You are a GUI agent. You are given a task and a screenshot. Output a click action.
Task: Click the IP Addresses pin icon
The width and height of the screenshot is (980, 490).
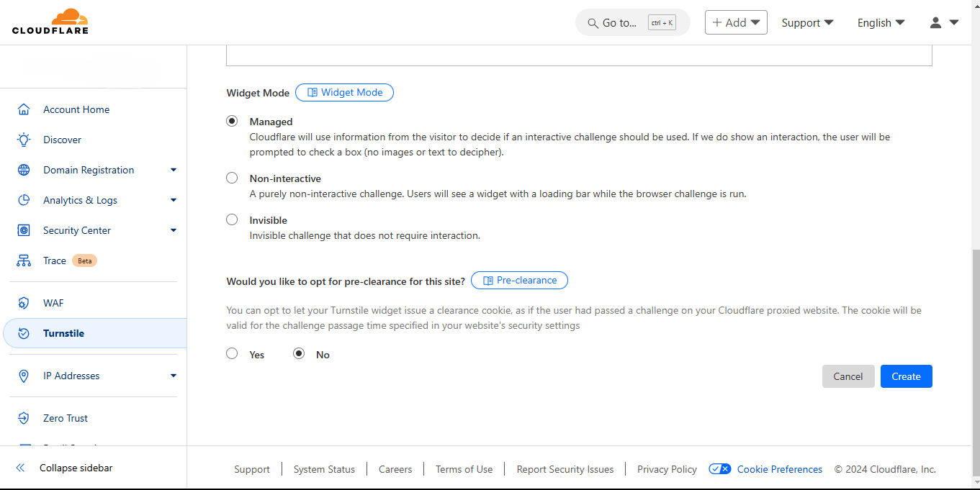tap(24, 376)
